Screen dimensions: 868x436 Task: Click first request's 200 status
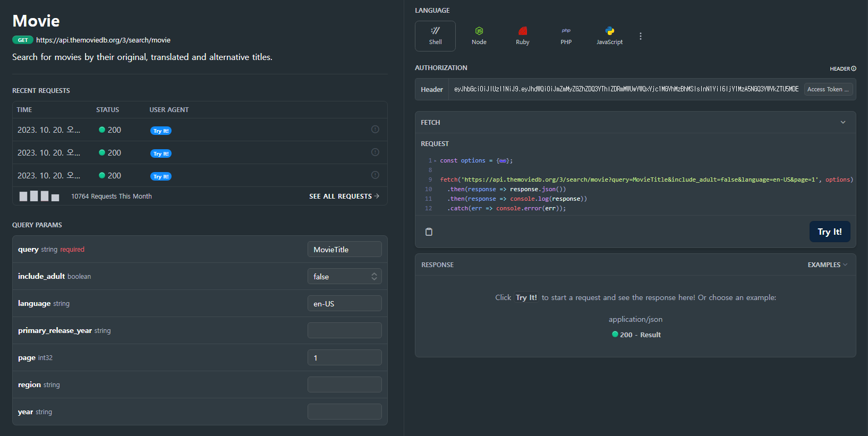[110, 130]
